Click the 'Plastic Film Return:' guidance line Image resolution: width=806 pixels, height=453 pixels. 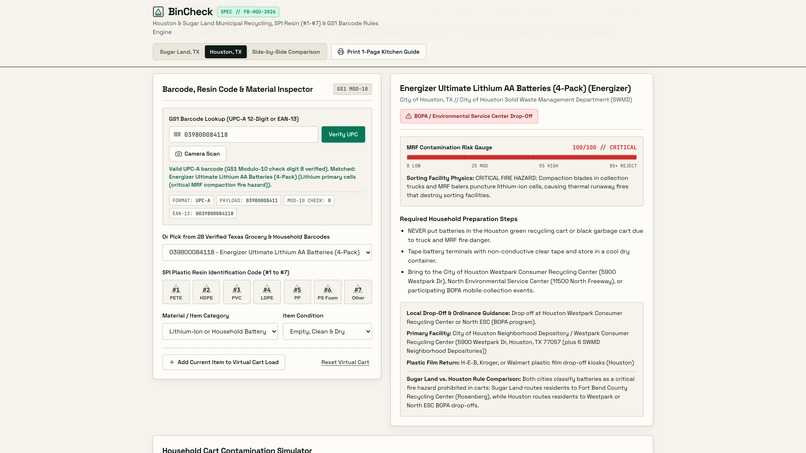click(x=520, y=363)
